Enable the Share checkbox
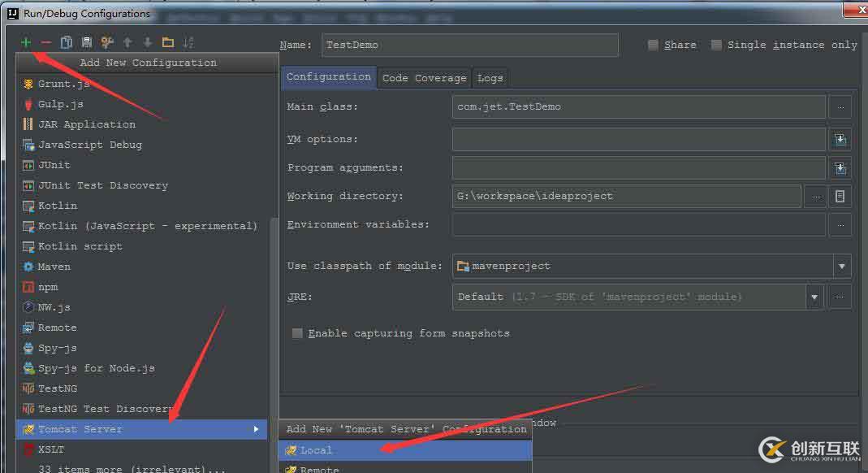Screen dimensions: 868x473 (653, 45)
